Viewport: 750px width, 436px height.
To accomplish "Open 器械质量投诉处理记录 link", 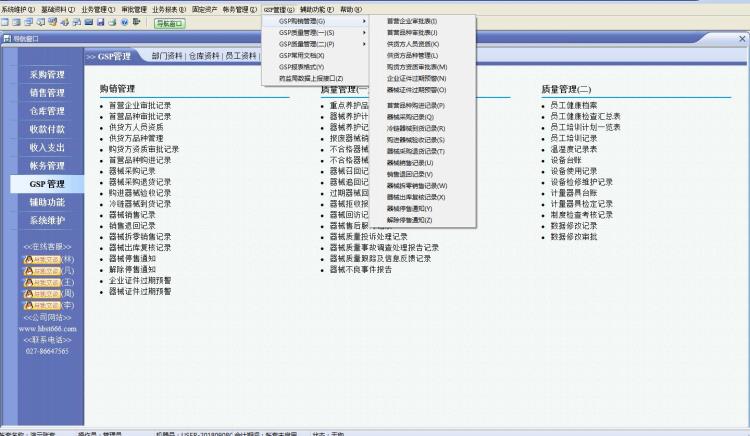I will (x=368, y=237).
